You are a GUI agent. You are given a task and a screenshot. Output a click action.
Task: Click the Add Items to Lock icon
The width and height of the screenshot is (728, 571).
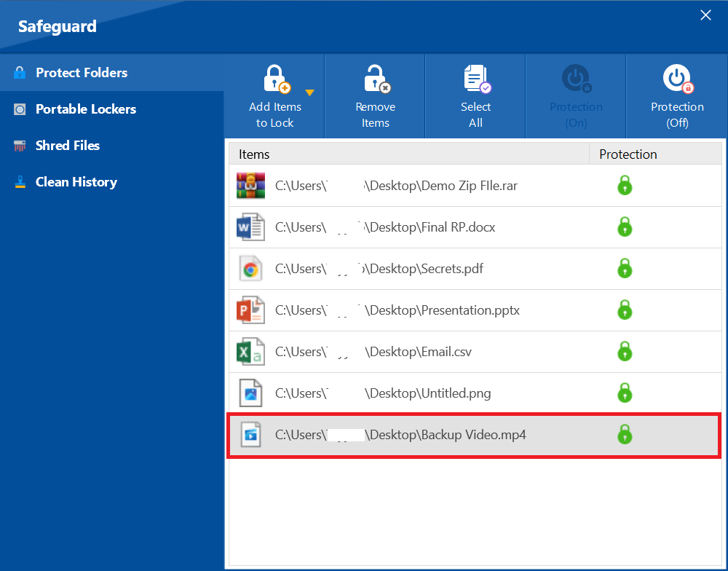point(275,80)
